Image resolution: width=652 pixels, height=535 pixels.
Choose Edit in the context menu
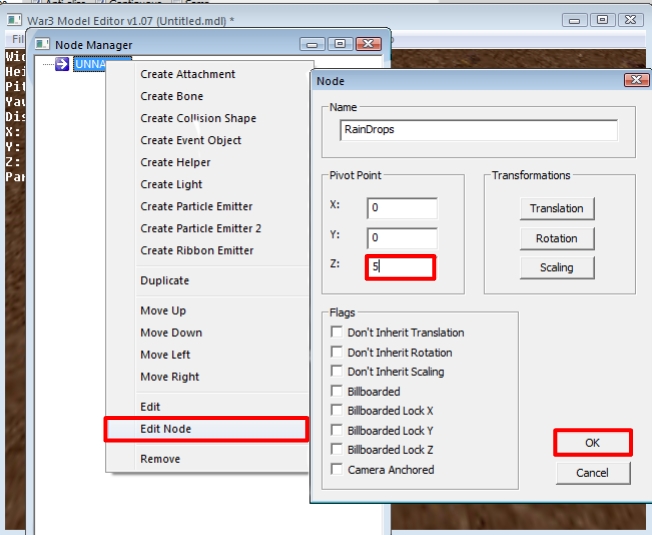150,407
